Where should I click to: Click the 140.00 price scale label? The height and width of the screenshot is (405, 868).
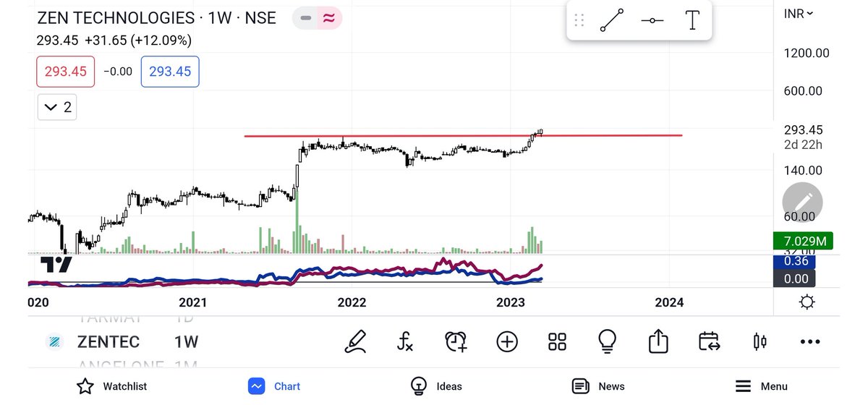[803, 171]
